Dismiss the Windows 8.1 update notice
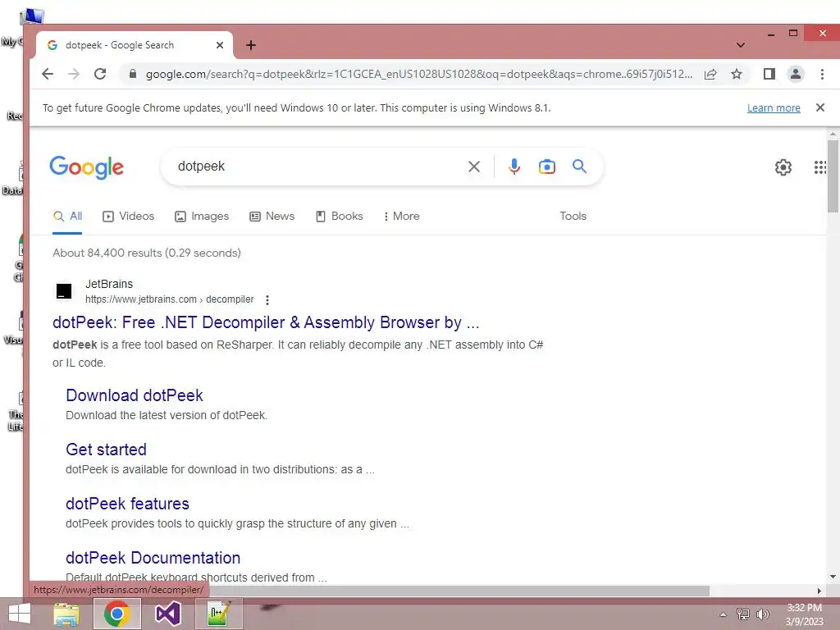The width and height of the screenshot is (840, 630). pos(819,107)
